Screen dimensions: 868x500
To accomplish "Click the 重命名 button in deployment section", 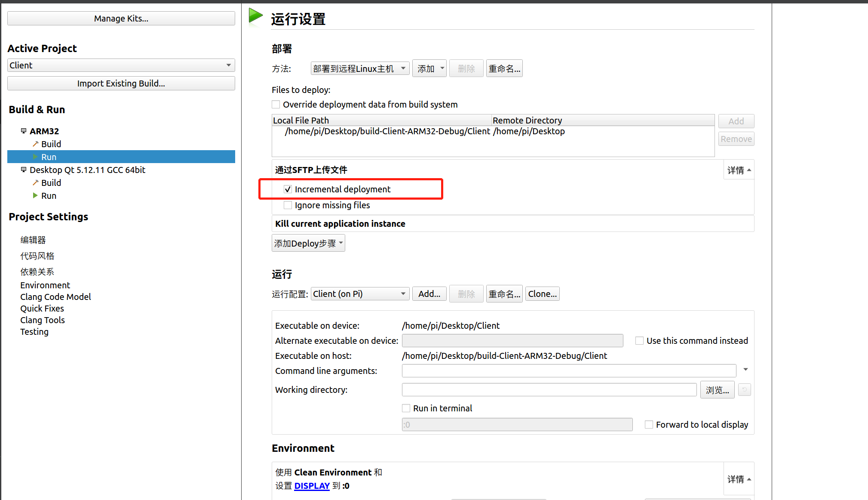I will click(x=504, y=68).
